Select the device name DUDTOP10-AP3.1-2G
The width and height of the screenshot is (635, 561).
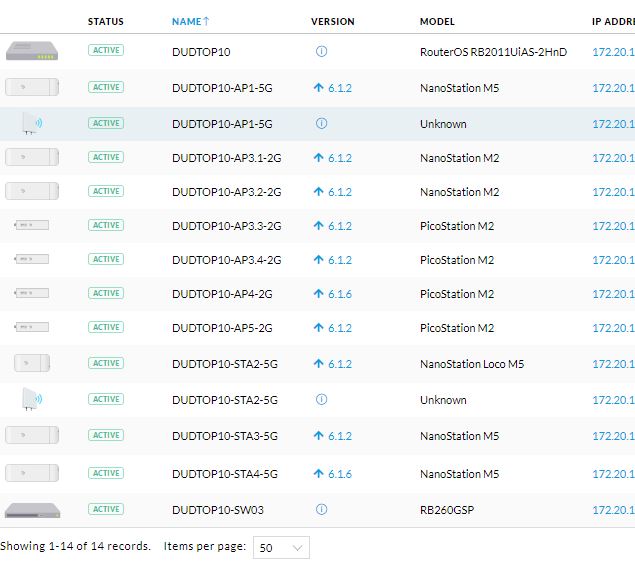click(x=226, y=158)
